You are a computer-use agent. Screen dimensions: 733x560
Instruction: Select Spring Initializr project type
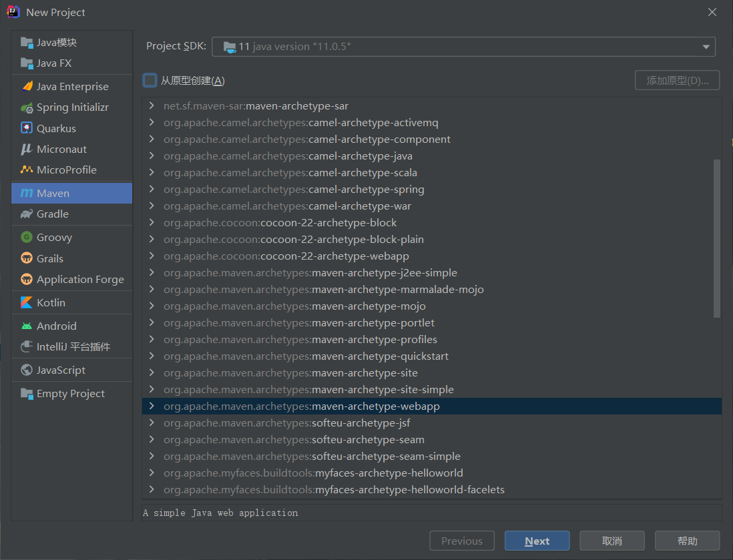[72, 107]
